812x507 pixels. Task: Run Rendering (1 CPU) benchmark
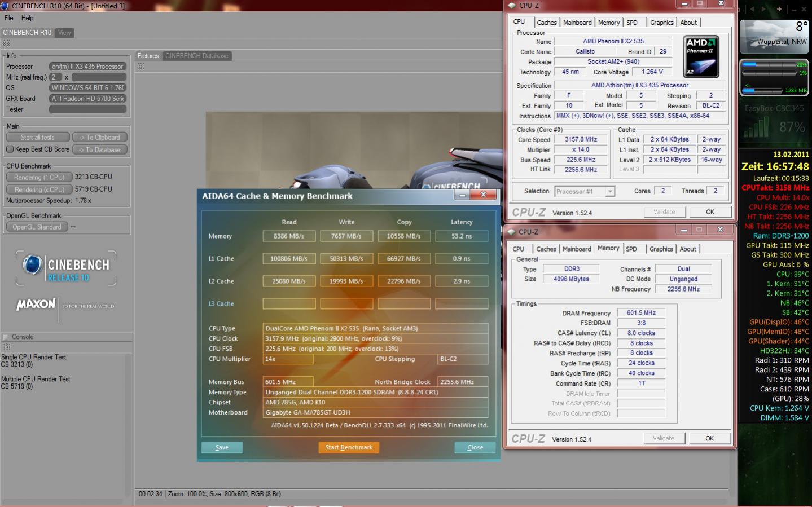(39, 177)
